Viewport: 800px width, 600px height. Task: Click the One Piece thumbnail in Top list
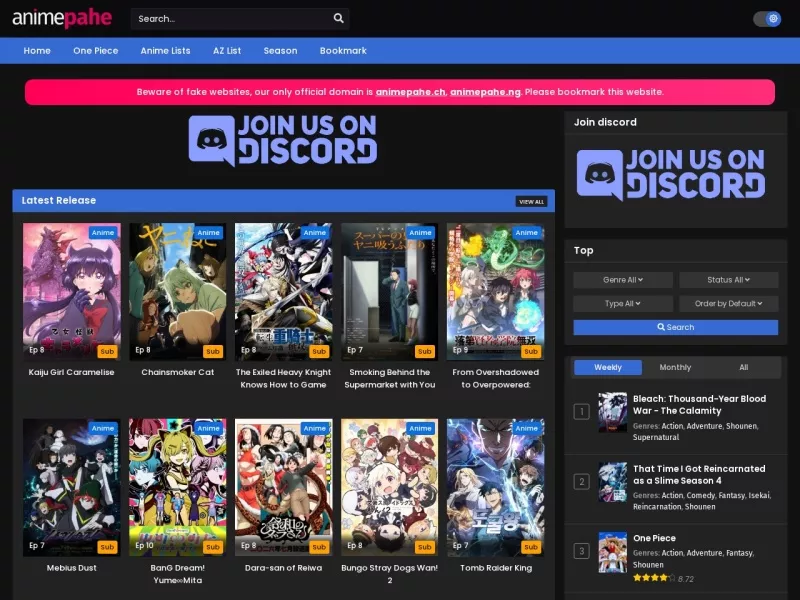612,552
